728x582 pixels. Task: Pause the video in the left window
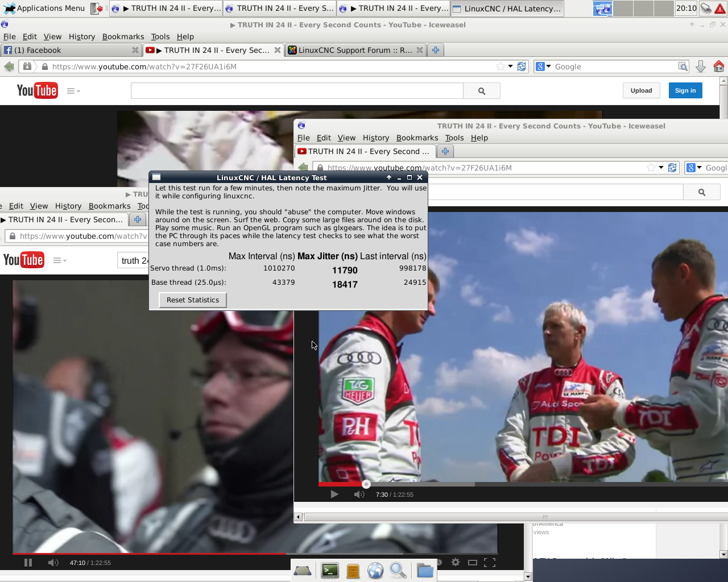pyautogui.click(x=28, y=563)
